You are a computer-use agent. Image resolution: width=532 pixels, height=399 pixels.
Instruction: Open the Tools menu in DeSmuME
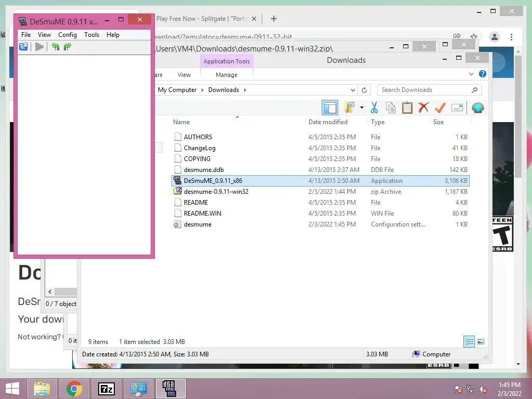pos(91,35)
